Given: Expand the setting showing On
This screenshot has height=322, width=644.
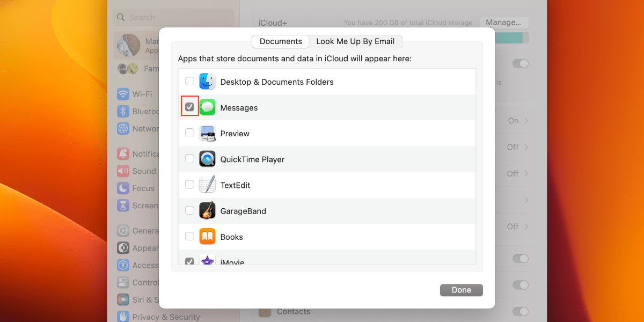Looking at the screenshot, I should click(x=514, y=121).
